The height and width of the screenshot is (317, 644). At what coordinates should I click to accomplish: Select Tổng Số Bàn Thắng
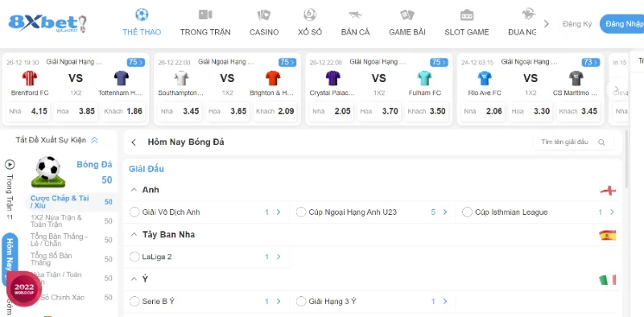72,259
